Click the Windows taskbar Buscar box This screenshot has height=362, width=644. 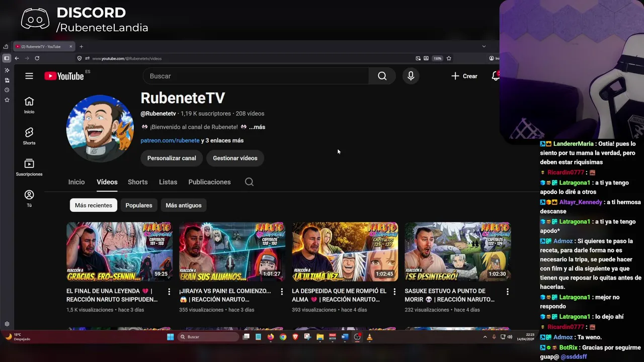pyautogui.click(x=208, y=337)
